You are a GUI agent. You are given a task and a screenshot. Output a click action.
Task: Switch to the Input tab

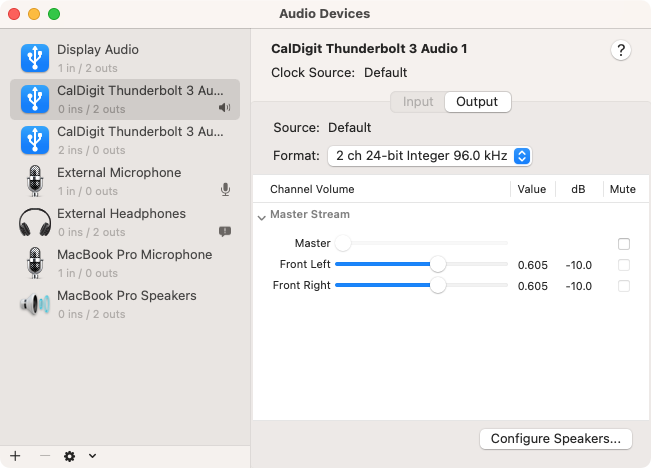click(x=418, y=102)
